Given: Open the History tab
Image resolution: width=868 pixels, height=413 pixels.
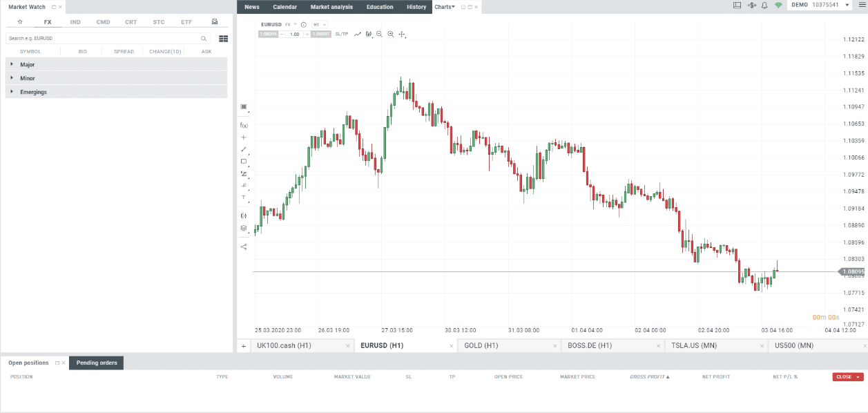Looking at the screenshot, I should click(x=416, y=7).
